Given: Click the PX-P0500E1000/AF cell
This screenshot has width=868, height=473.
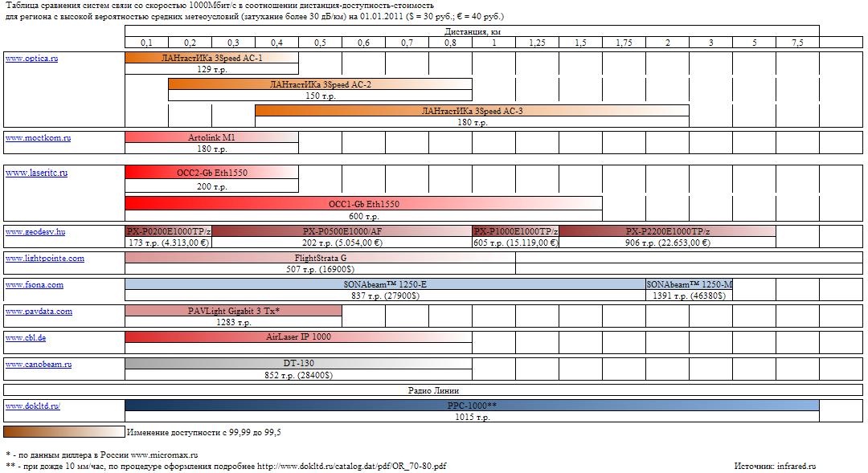Looking at the screenshot, I should (342, 231).
